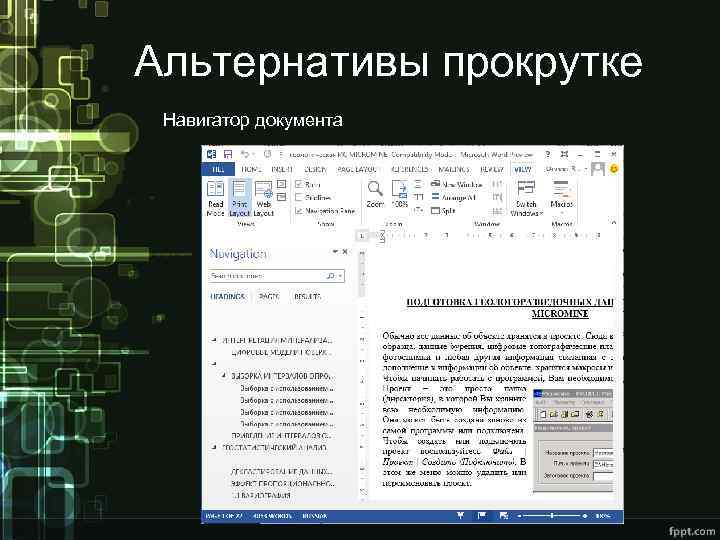Click the Ribbon Display Options icon

564,154
